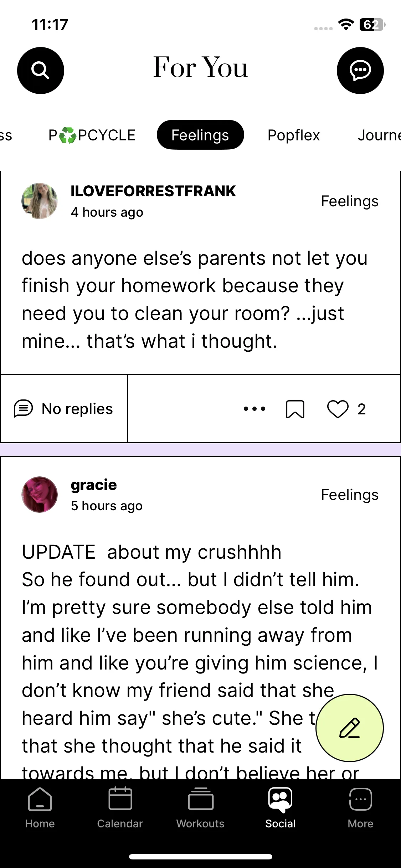Viewport: 401px width, 868px height.
Task: Open No replies on homework post
Action: click(63, 409)
